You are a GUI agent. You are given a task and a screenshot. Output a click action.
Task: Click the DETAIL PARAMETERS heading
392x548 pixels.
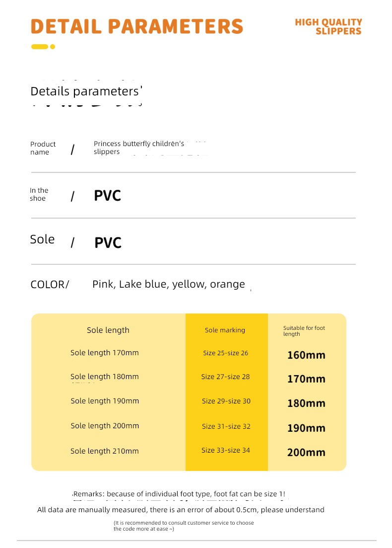tap(137, 26)
